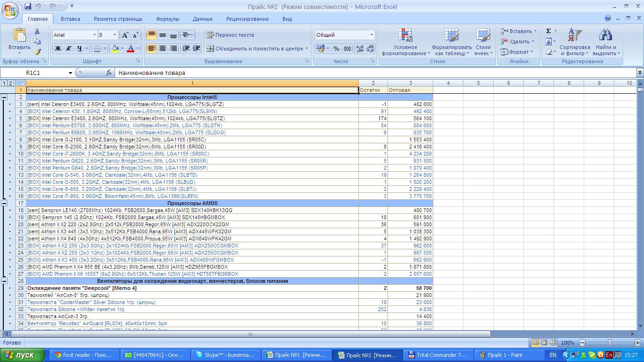This screenshot has height=362, width=644.
Task: Apply thousands separator 000 format
Action: [x=347, y=48]
